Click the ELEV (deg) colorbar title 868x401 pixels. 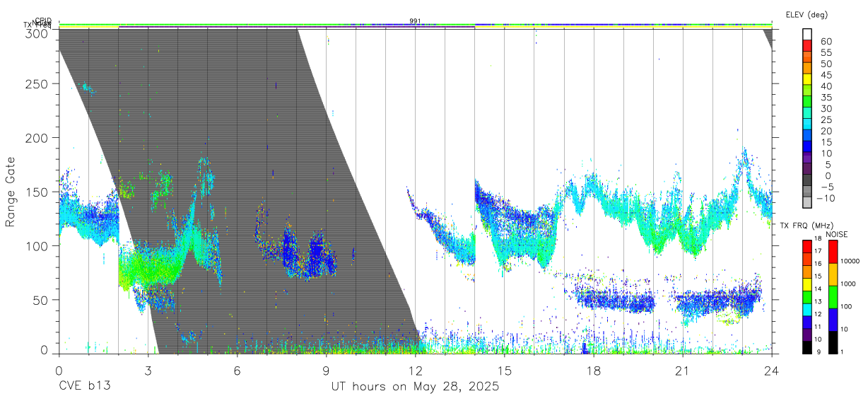click(807, 14)
